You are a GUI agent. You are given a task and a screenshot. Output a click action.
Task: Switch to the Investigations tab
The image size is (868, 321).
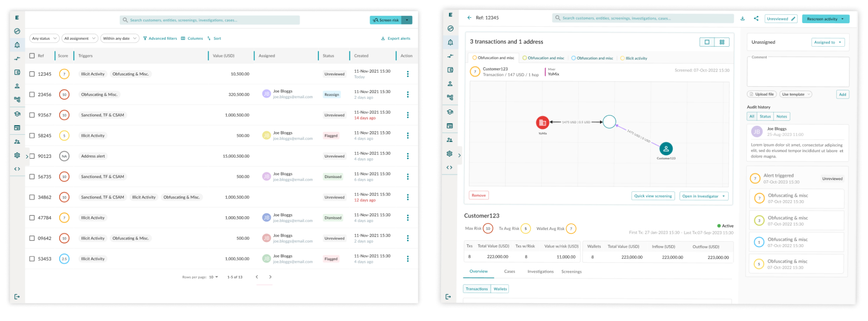coord(540,272)
